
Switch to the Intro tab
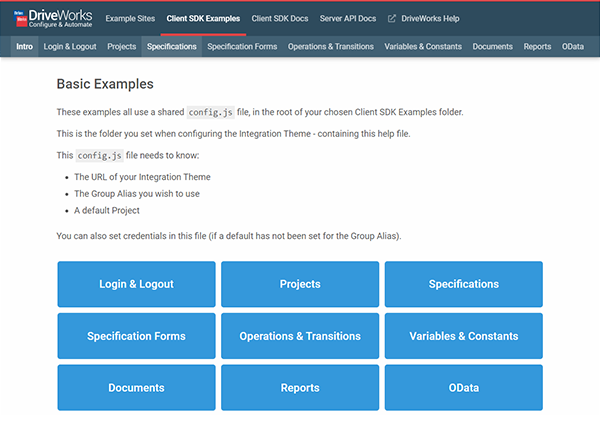click(x=25, y=46)
